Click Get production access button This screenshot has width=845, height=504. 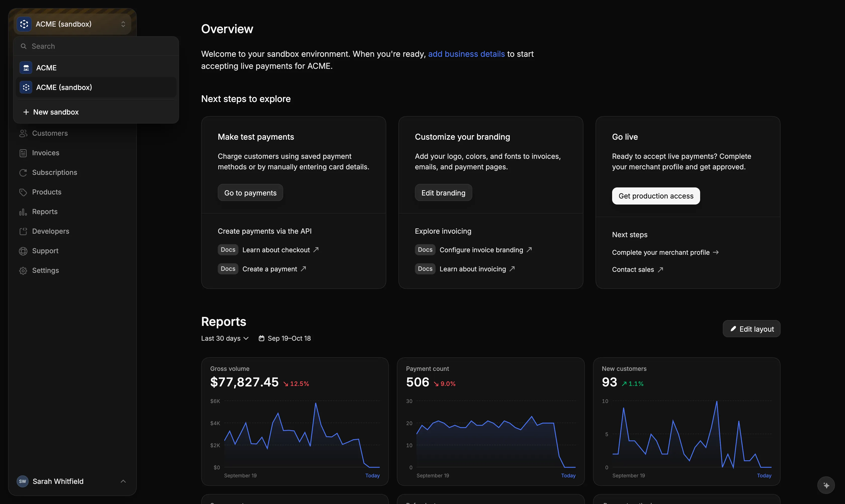(x=656, y=196)
